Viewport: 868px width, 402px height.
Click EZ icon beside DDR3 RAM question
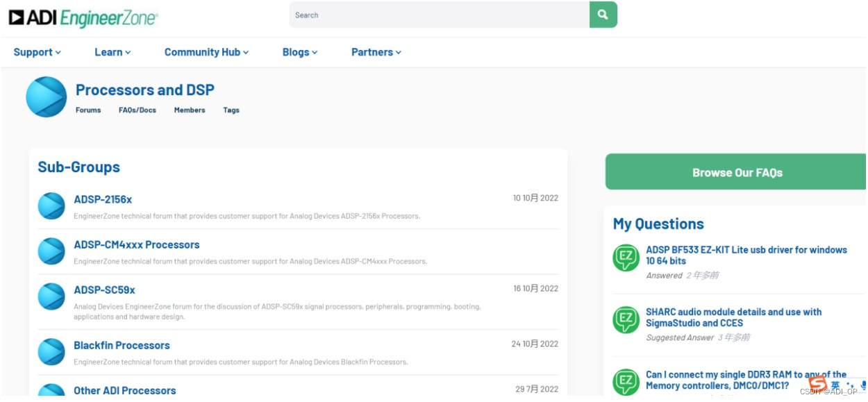point(626,383)
